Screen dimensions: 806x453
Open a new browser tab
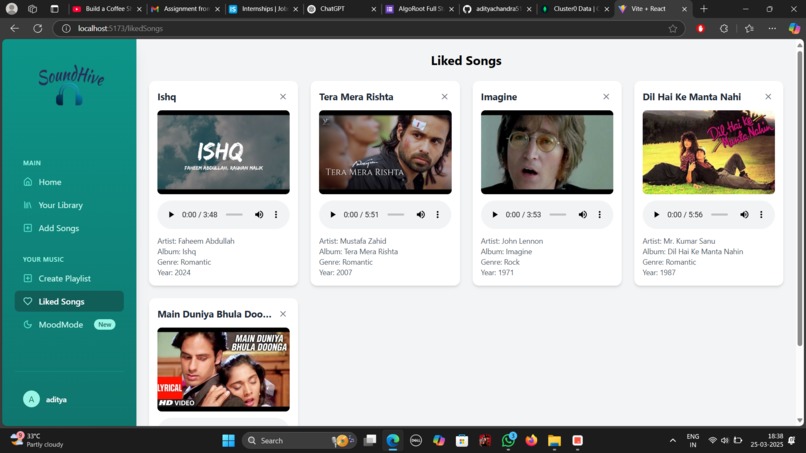[704, 9]
